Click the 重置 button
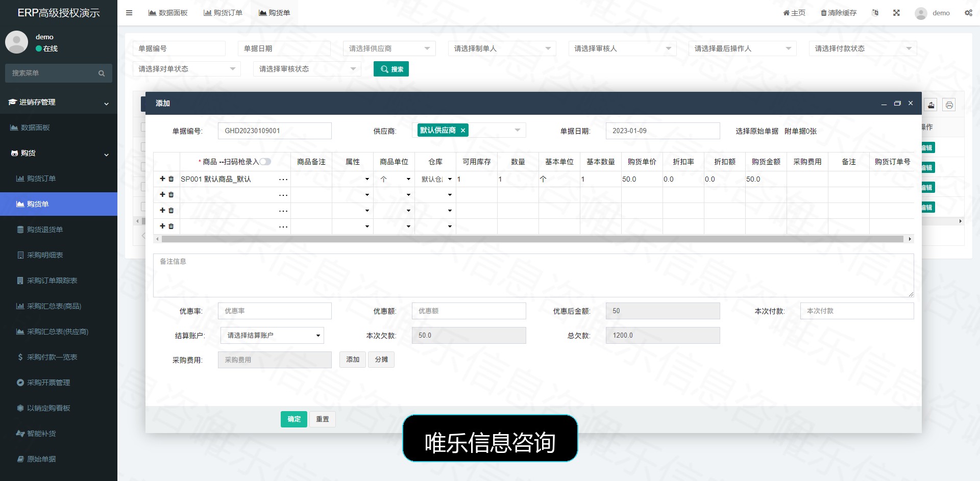The width and height of the screenshot is (980, 481). point(323,419)
